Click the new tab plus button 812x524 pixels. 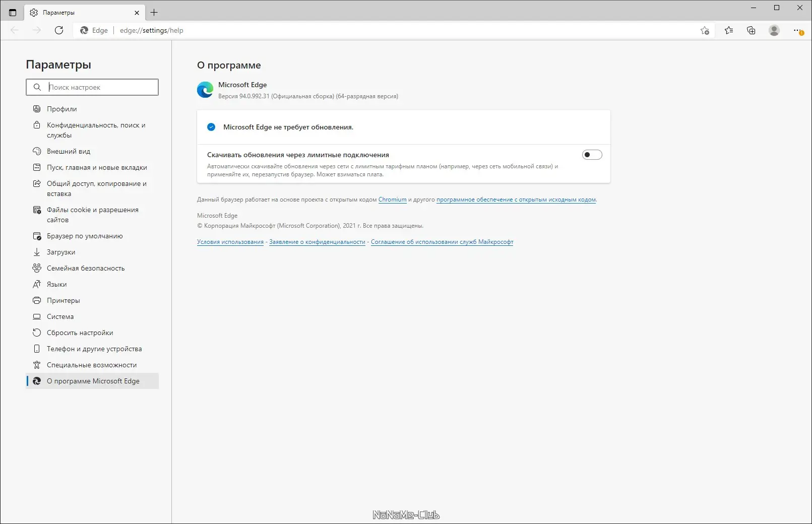click(154, 13)
